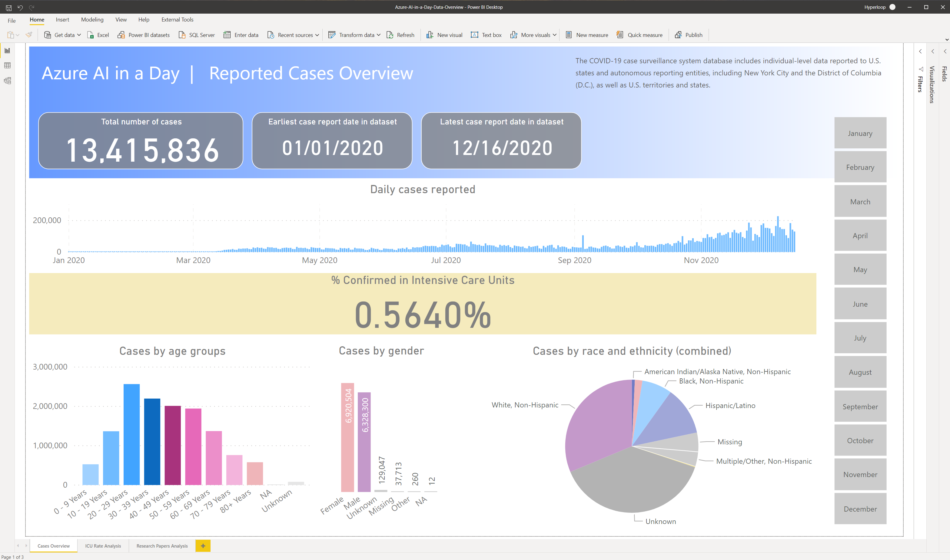Open the Model view icon
950x560 pixels.
click(x=7, y=81)
